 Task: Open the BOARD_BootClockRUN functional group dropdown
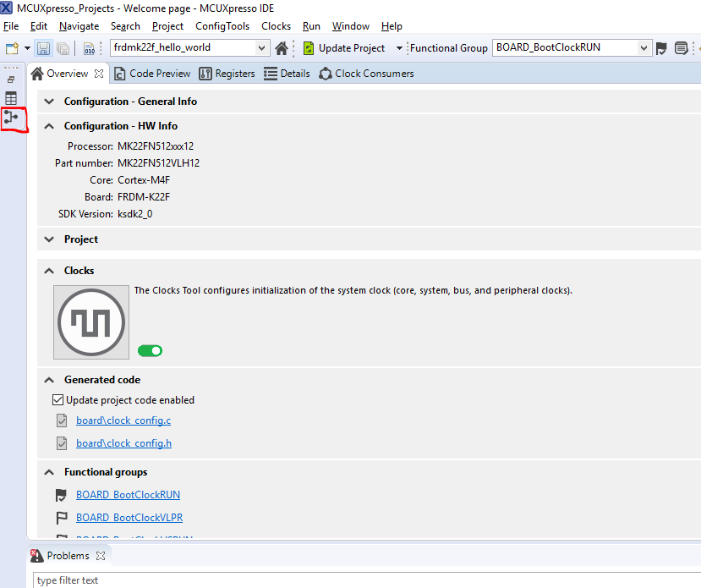(643, 48)
